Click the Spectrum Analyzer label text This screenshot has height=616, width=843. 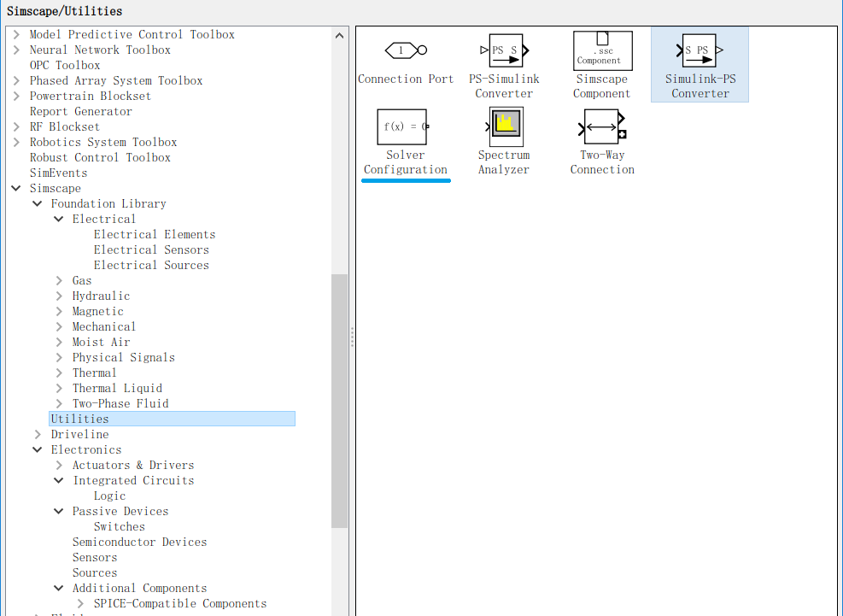click(504, 162)
